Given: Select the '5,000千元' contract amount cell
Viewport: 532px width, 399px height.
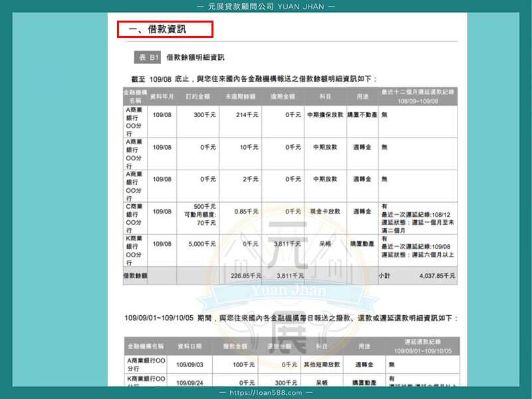Looking at the screenshot, I should pyautogui.click(x=202, y=244).
